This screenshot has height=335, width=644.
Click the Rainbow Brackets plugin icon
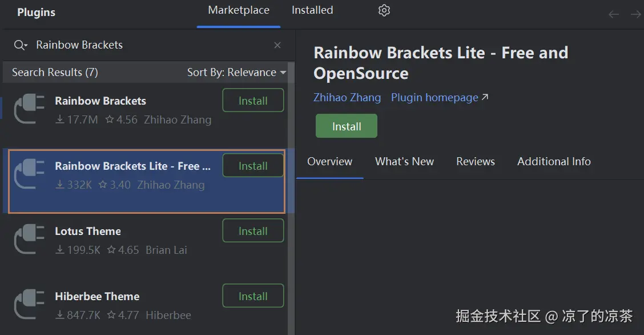click(29, 109)
